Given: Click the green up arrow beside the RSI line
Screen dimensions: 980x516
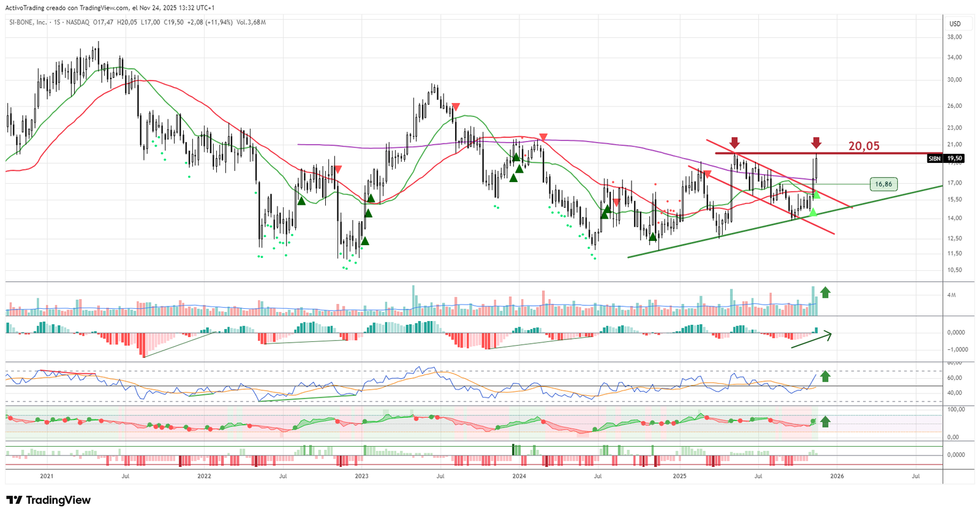Looking at the screenshot, I should click(825, 376).
